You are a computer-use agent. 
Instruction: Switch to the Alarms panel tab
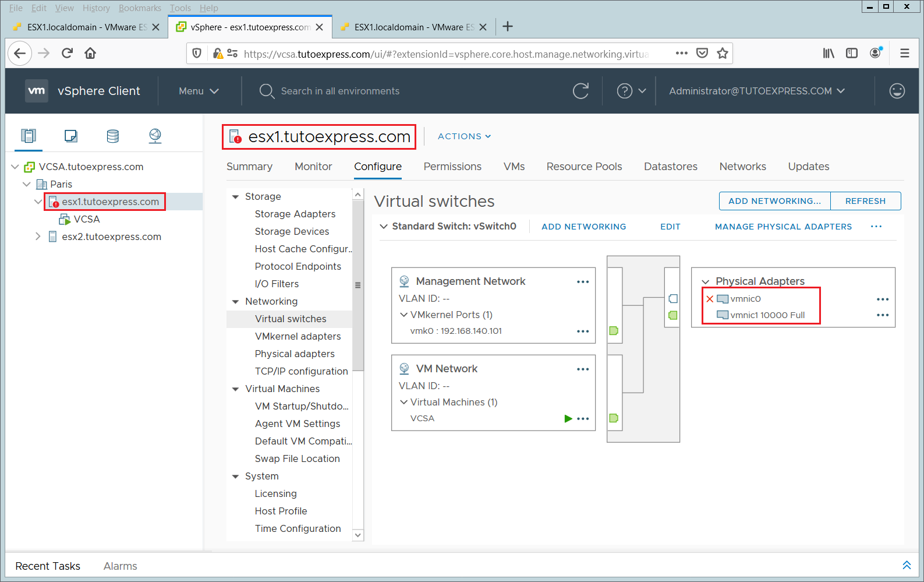[x=120, y=566]
